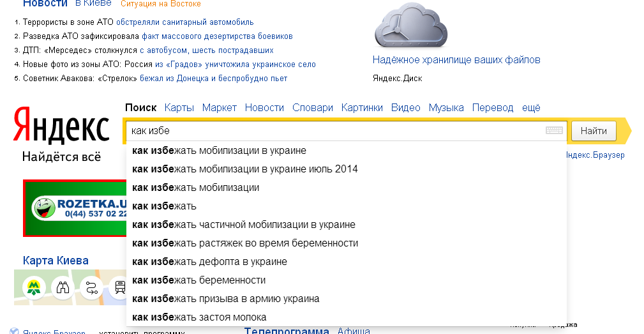Choose suggestion 'как избежать мобилизации в украине'
This screenshot has height=334, width=644.
coord(346,150)
